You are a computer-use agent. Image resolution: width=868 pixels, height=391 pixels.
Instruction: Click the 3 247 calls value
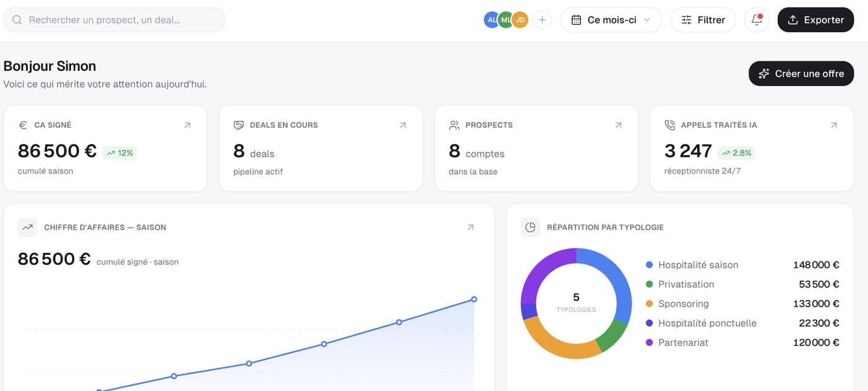tap(688, 151)
